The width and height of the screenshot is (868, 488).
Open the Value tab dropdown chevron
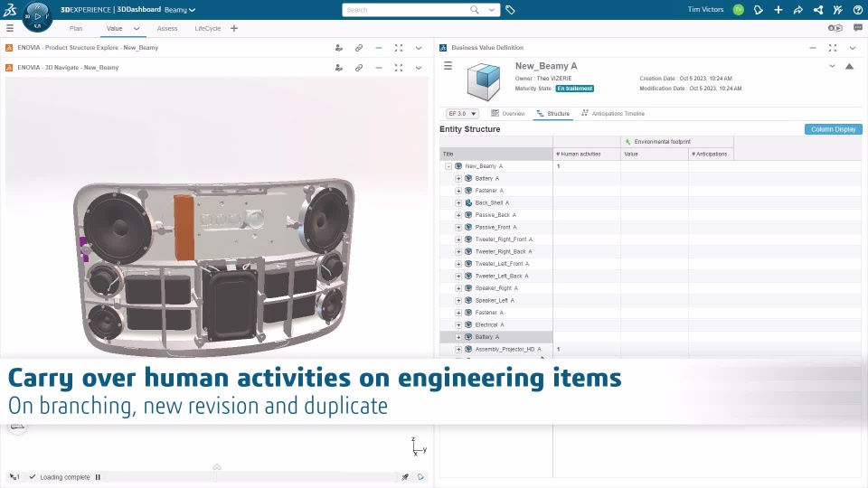(x=137, y=28)
